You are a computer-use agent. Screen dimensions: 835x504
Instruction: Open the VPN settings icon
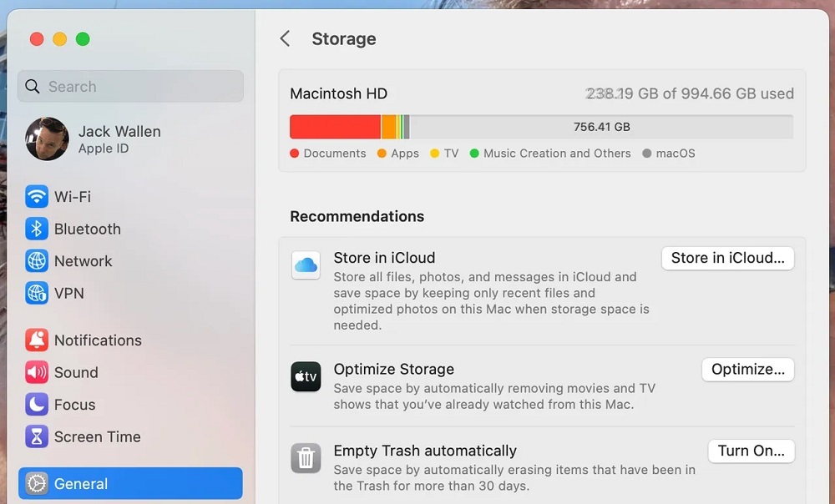click(x=37, y=294)
